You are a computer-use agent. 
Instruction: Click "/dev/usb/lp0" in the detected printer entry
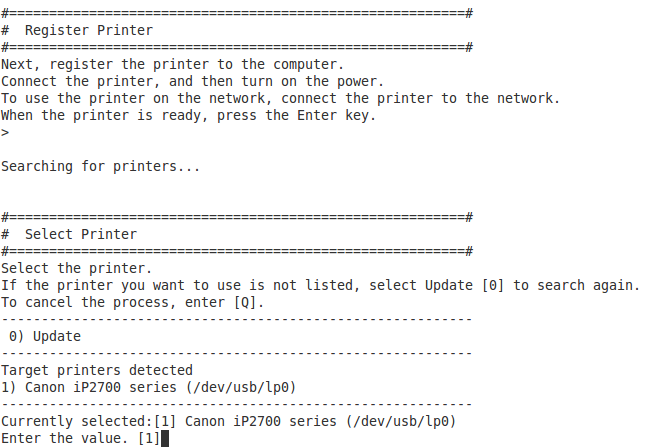[241, 388]
